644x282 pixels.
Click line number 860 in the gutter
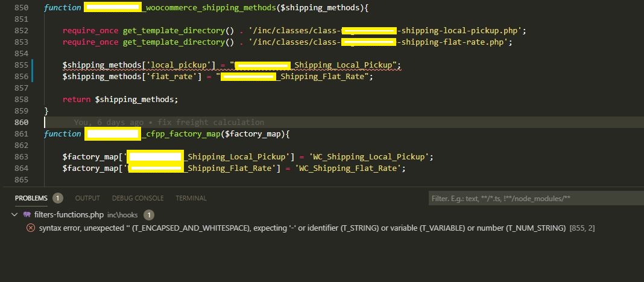coord(21,122)
